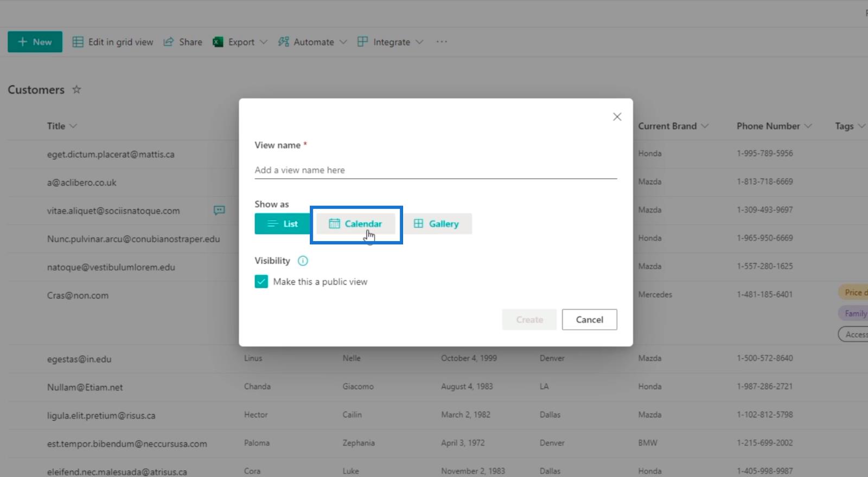Screen dimensions: 868x477
Task: Click the Share toolbar button
Action: coord(183,42)
